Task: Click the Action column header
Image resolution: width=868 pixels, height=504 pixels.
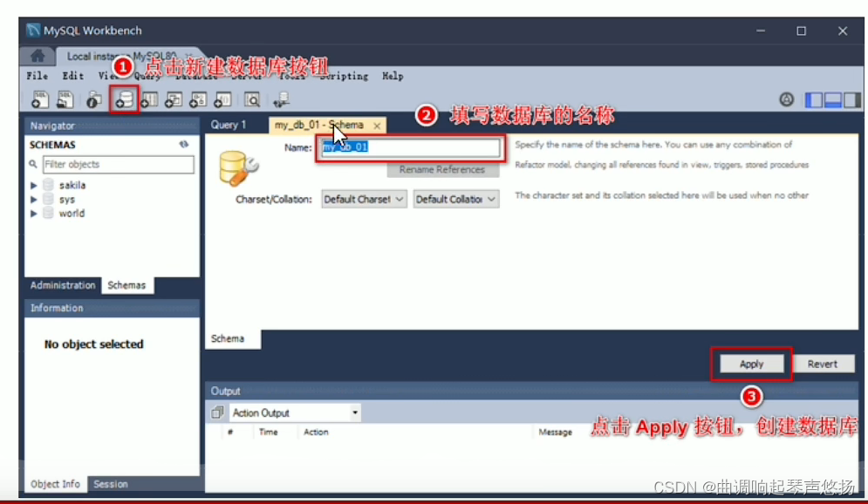Action: [316, 432]
